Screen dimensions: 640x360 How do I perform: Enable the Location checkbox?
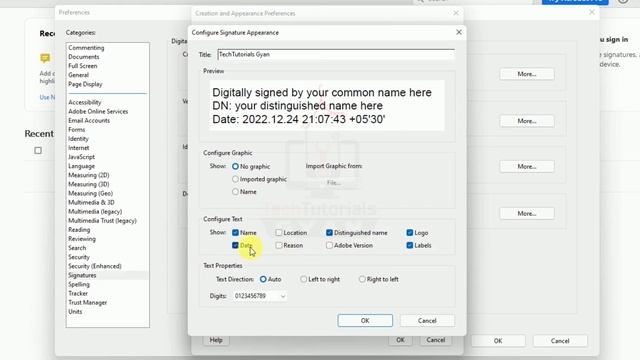(279, 233)
